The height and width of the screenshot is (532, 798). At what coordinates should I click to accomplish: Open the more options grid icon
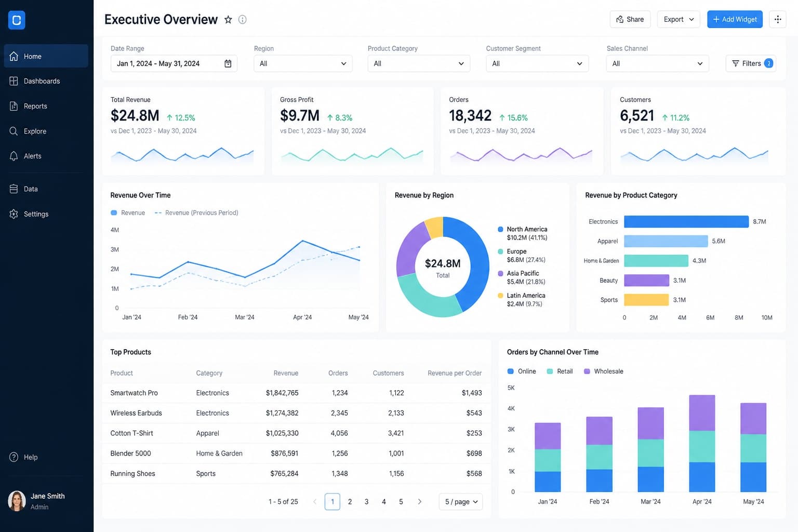tap(778, 19)
